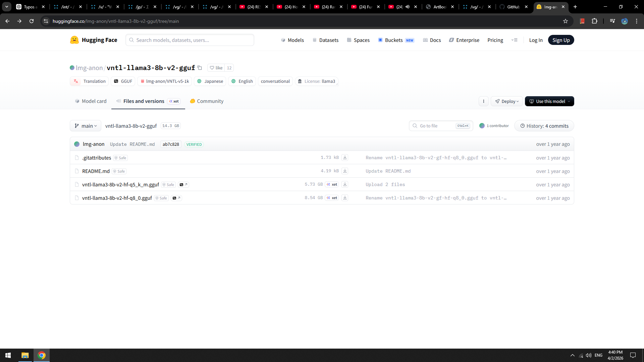Open the Deploy dropdown
Image resolution: width=644 pixels, height=362 pixels.
coord(507,101)
